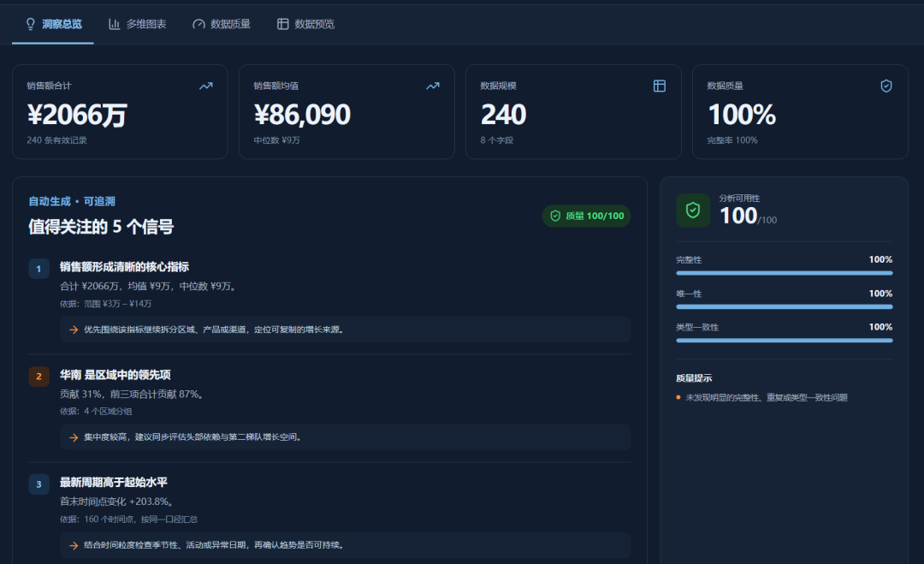
Task: Click the ¥86,090 销售额均值 card
Action: (346, 112)
